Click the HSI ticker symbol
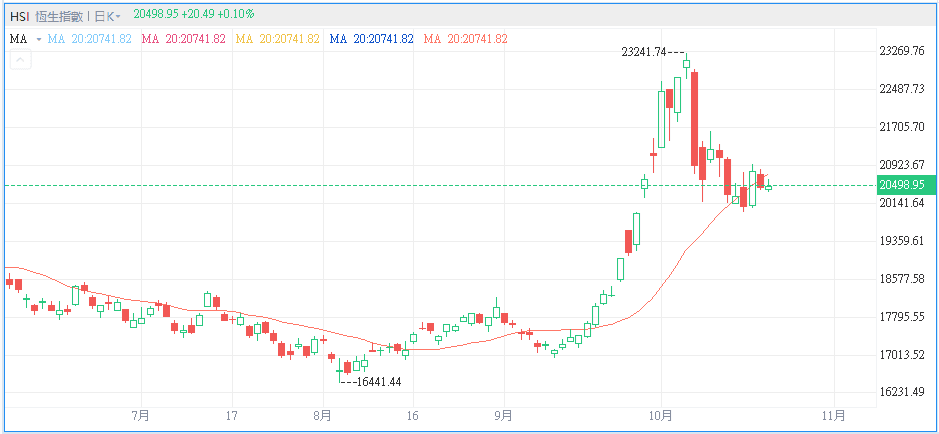 [19, 15]
